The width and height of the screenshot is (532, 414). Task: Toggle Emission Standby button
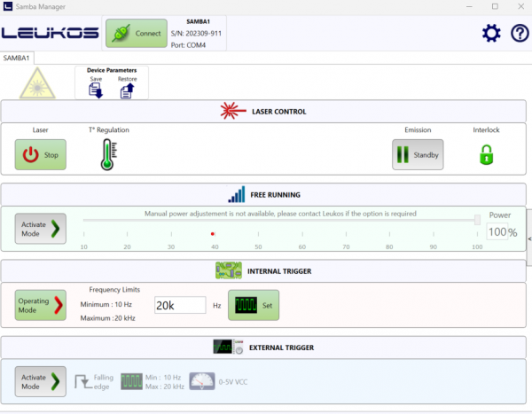418,155
